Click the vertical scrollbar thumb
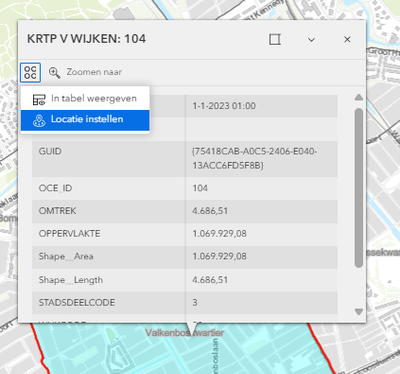This screenshot has height=374, width=400. (x=359, y=188)
